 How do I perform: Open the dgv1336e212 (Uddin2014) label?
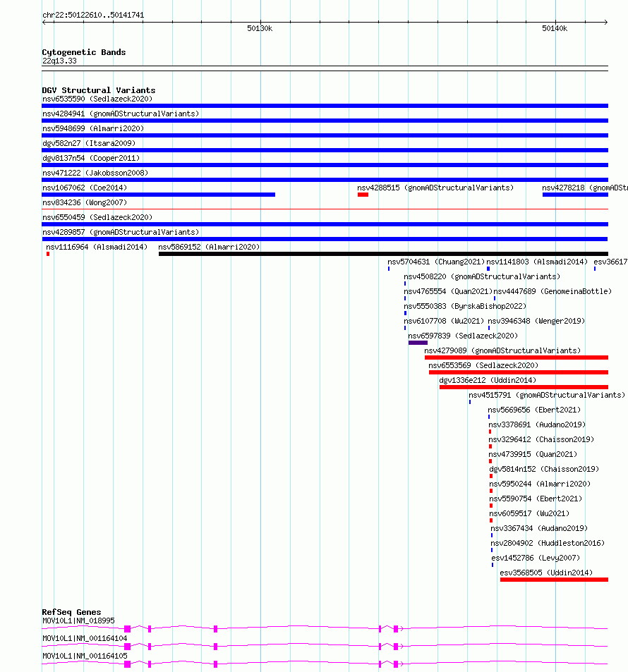click(x=488, y=380)
